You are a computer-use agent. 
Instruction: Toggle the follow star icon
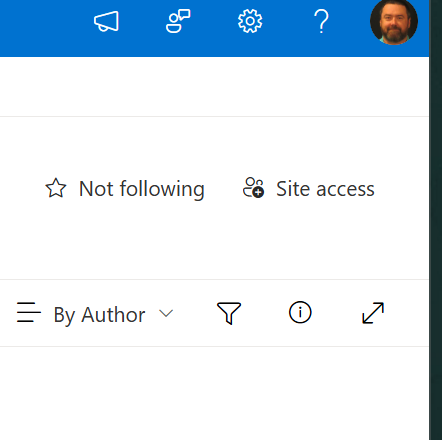(56, 188)
